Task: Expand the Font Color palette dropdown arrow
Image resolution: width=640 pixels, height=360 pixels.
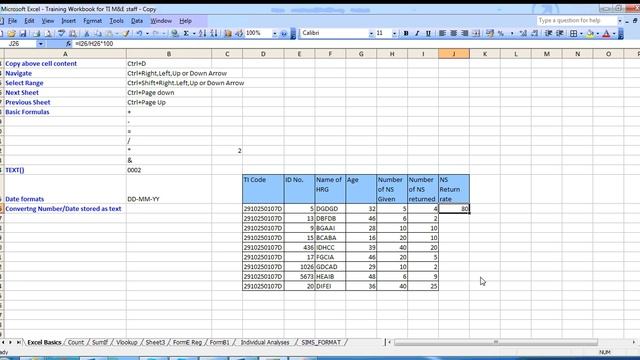Action: (x=614, y=33)
